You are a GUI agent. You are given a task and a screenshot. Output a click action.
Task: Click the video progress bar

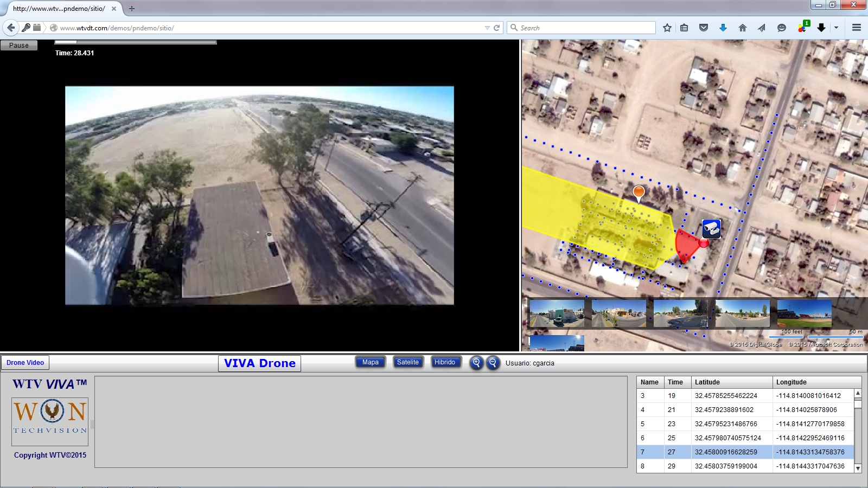[x=136, y=42]
